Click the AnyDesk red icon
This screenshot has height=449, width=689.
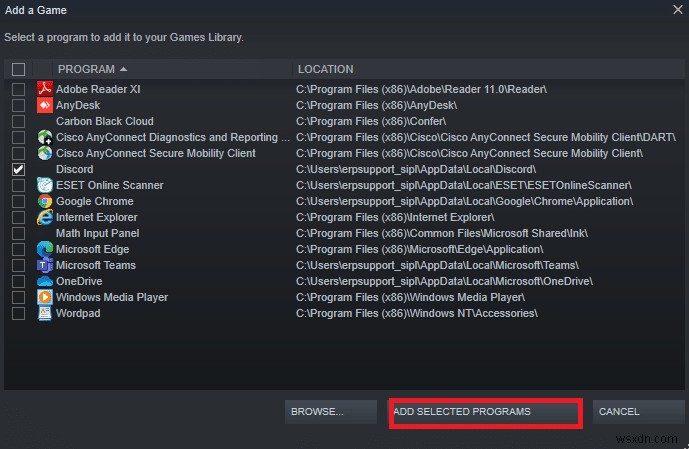(45, 105)
